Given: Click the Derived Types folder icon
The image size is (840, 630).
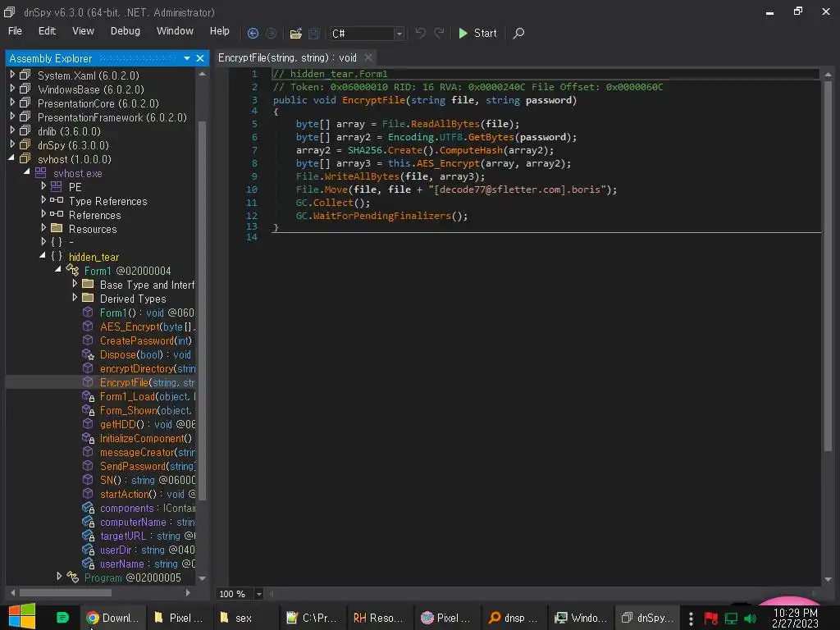Looking at the screenshot, I should tap(89, 298).
